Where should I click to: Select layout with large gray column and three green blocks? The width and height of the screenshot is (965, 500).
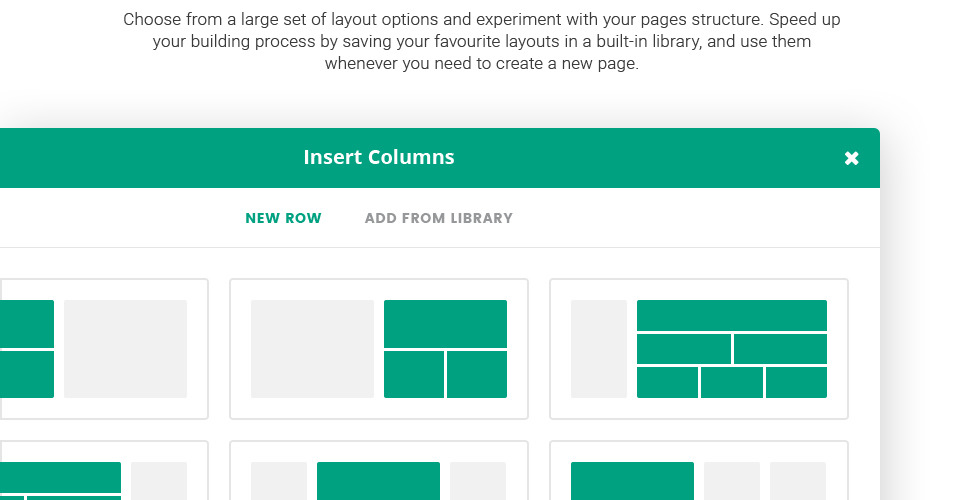[378, 349]
